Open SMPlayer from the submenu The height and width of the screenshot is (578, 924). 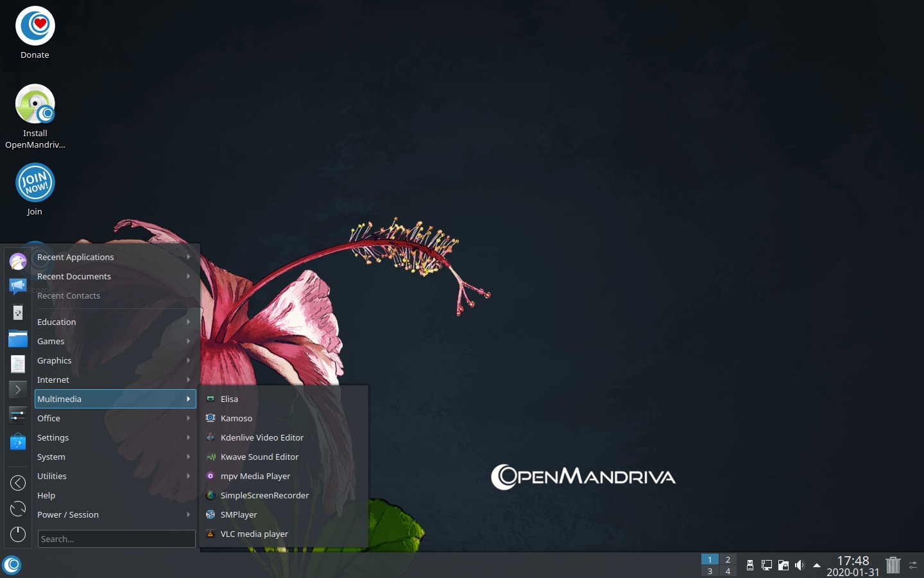tap(239, 514)
